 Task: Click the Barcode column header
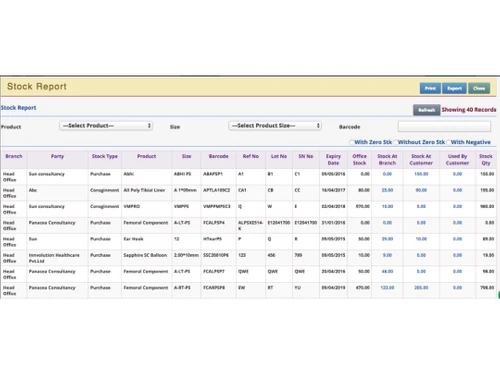[219, 156]
